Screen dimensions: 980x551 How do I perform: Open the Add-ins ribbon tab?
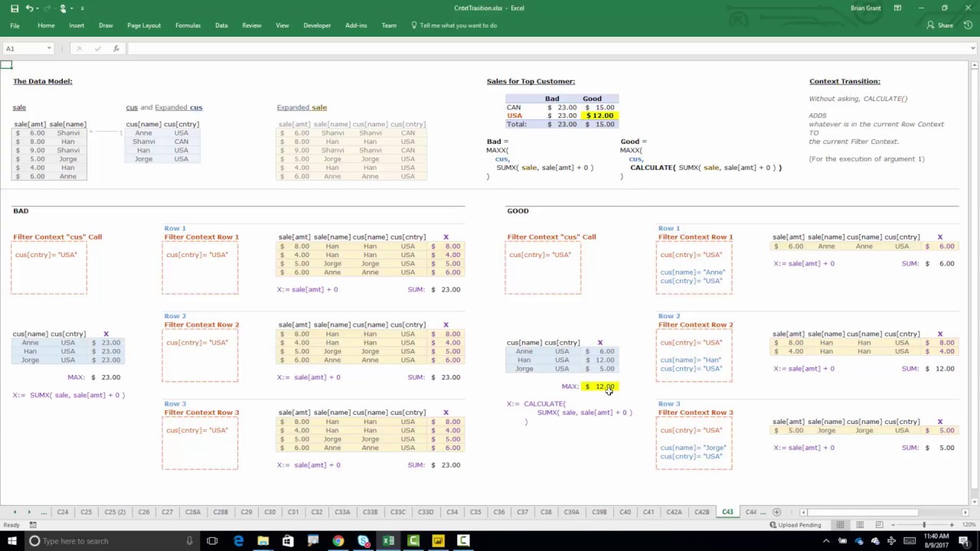(356, 25)
